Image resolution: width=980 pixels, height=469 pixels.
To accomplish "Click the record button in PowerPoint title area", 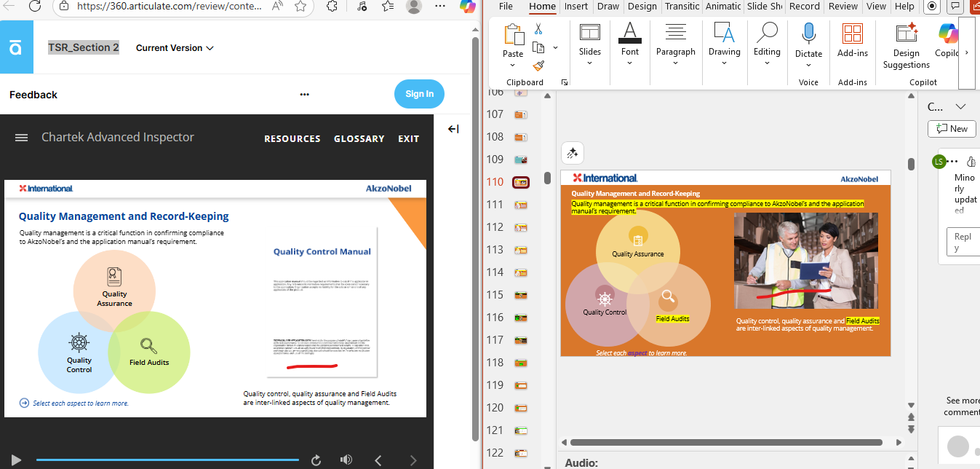I will (932, 6).
